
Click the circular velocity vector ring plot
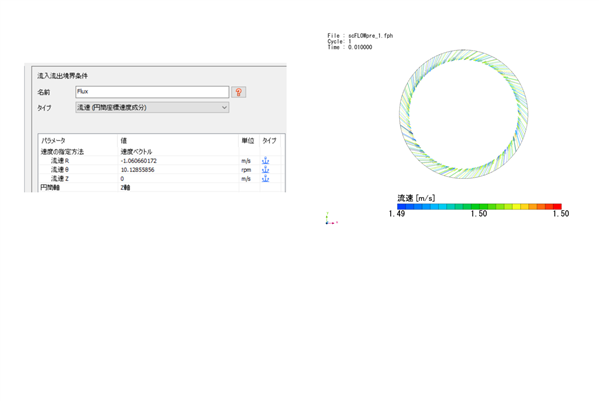click(x=463, y=113)
